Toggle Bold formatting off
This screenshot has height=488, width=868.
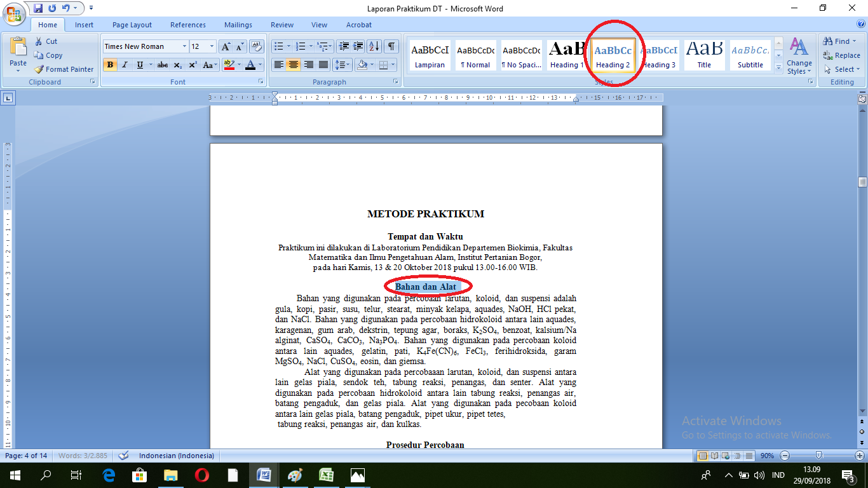[110, 65]
